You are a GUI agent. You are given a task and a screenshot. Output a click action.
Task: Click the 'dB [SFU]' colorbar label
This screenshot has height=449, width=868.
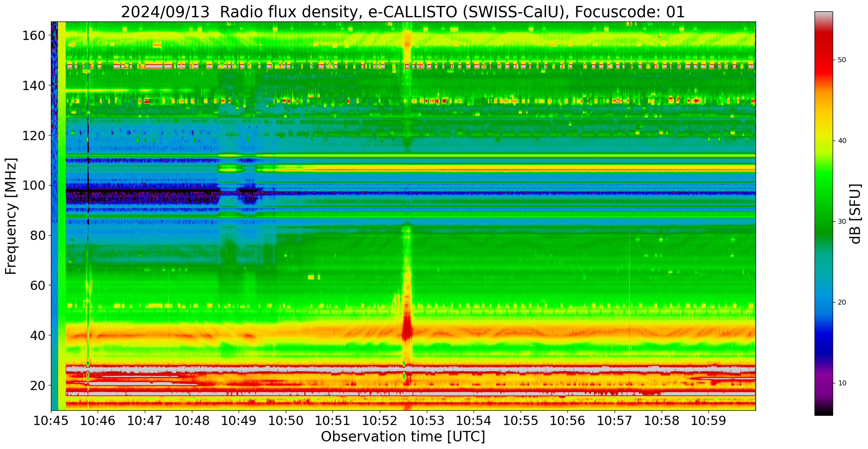point(855,213)
